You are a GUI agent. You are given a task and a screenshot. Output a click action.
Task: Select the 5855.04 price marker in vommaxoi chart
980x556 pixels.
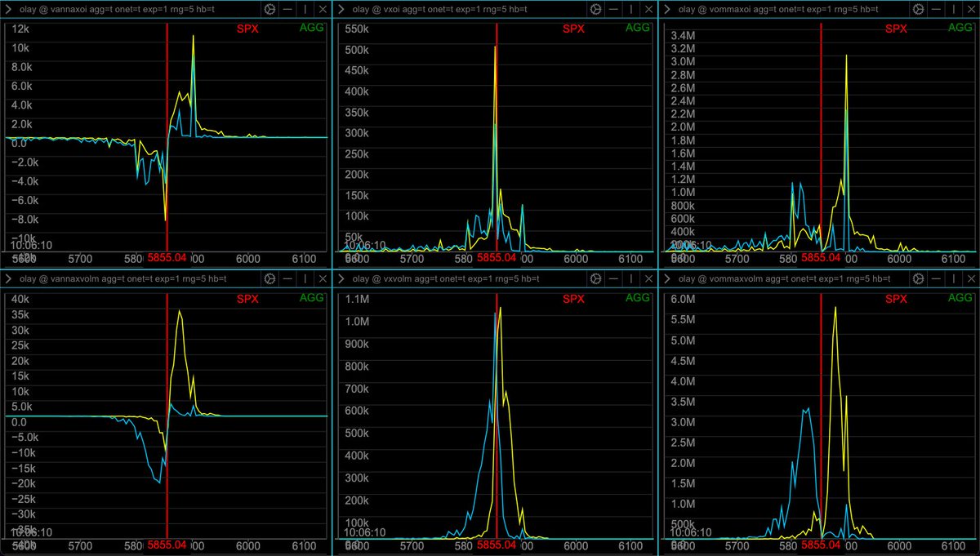tap(821, 257)
